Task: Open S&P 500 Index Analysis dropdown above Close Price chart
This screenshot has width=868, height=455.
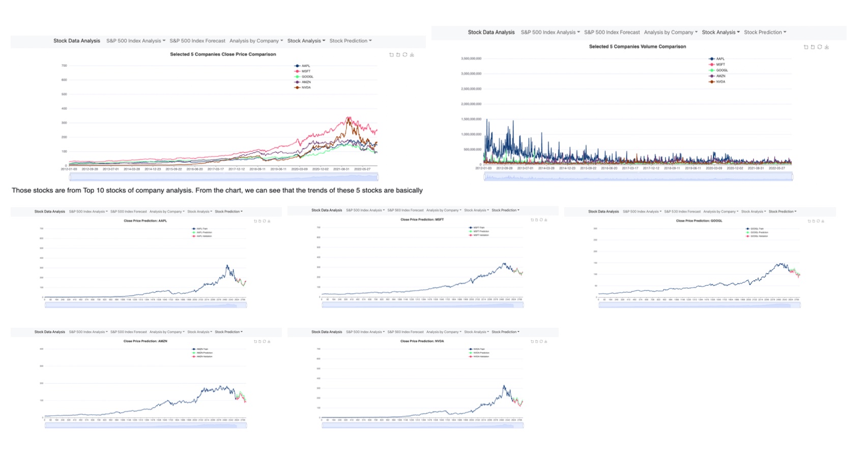Action: pos(136,41)
